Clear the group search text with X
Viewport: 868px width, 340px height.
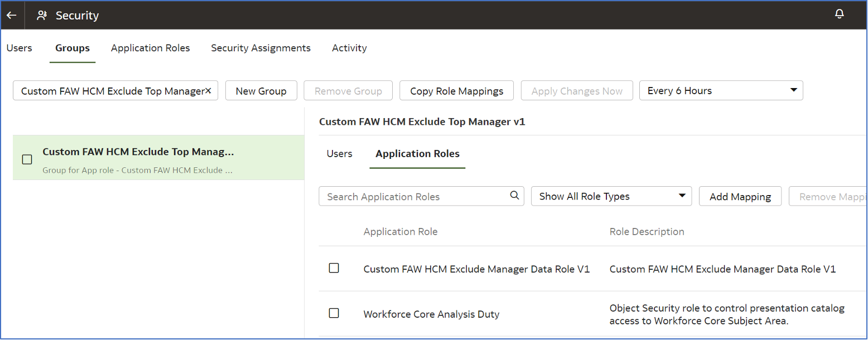(x=208, y=90)
